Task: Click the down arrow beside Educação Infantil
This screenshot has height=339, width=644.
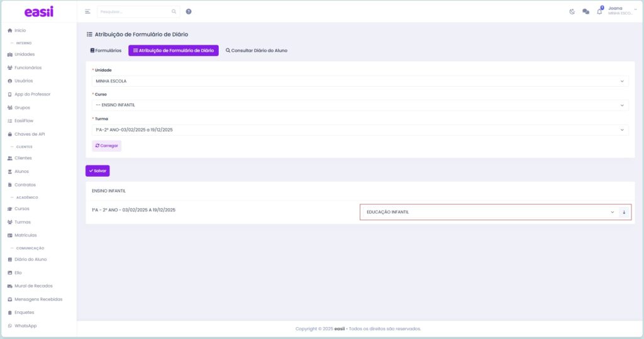Action: click(x=624, y=212)
